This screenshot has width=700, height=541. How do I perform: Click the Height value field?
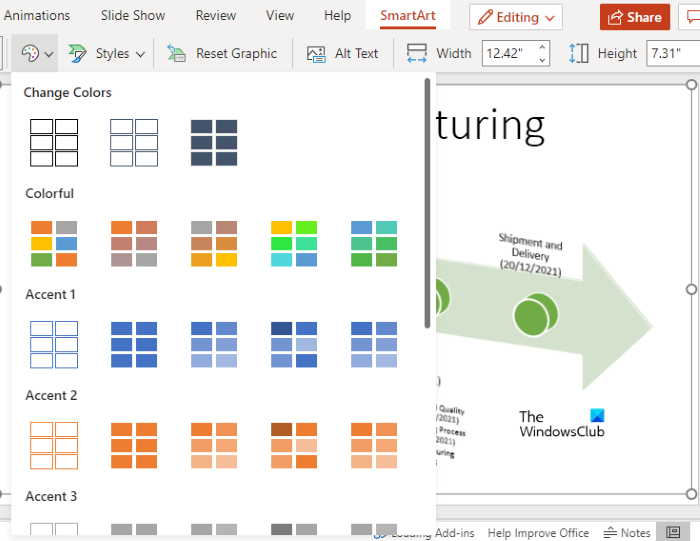(x=672, y=54)
